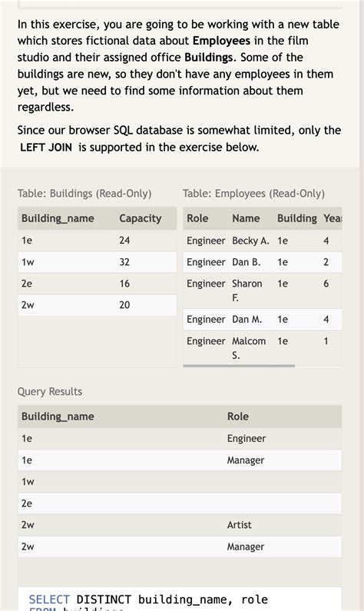Select the Capacity column header
This screenshot has width=364, height=611.
click(141, 218)
